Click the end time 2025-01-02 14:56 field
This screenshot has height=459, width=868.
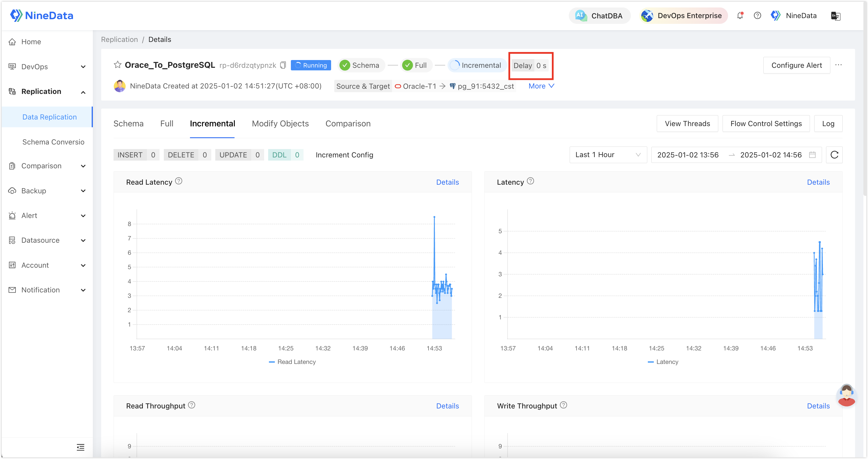click(x=771, y=155)
